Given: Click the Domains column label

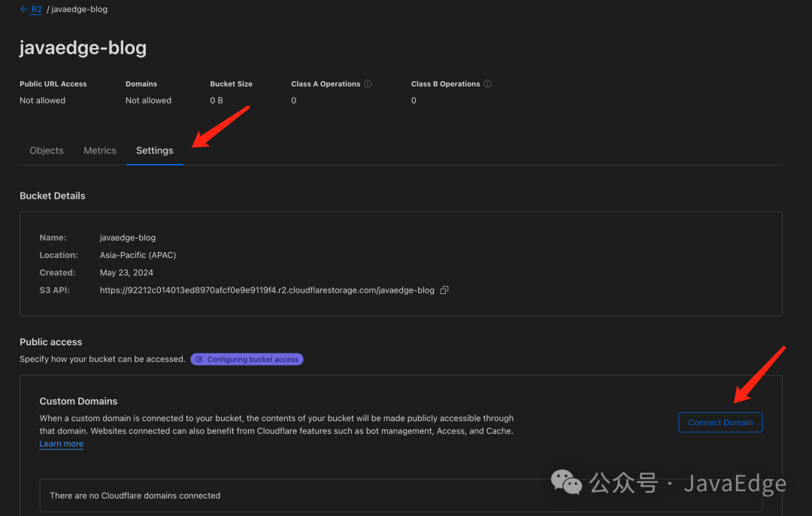Looking at the screenshot, I should point(141,84).
